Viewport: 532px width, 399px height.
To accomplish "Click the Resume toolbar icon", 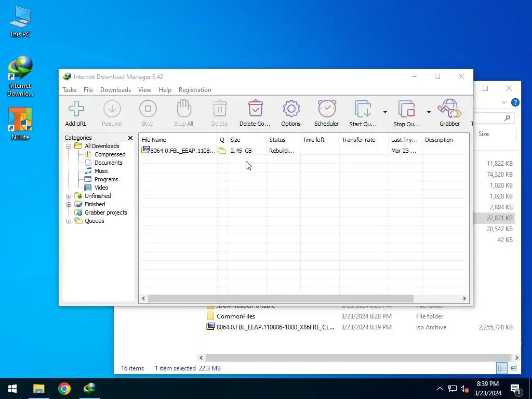I will pyautogui.click(x=112, y=109).
